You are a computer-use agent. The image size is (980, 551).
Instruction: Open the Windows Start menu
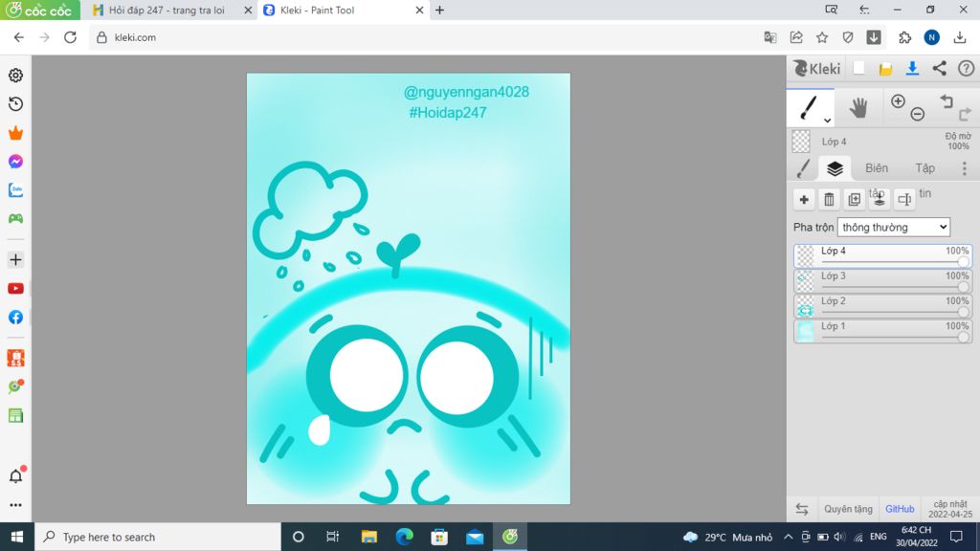pos(17,537)
